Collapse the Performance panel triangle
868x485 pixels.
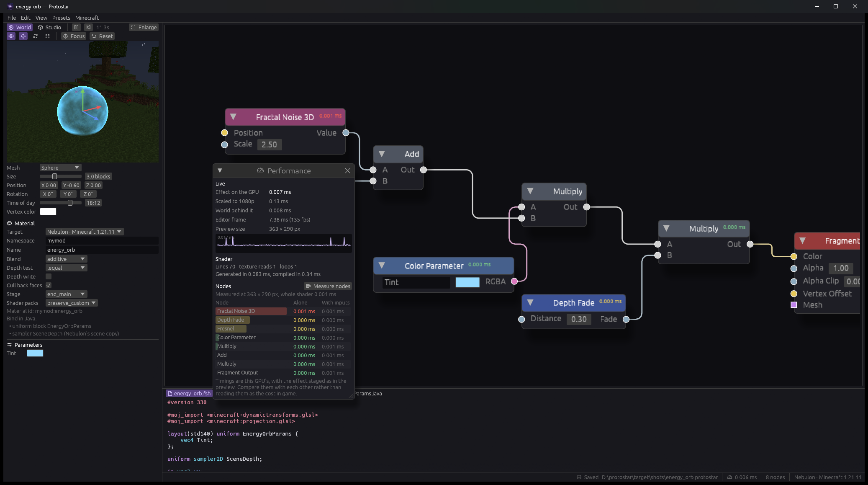coord(220,170)
